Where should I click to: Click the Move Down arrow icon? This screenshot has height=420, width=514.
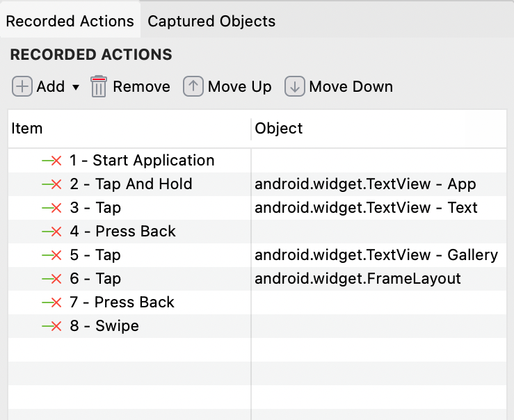[x=294, y=87]
